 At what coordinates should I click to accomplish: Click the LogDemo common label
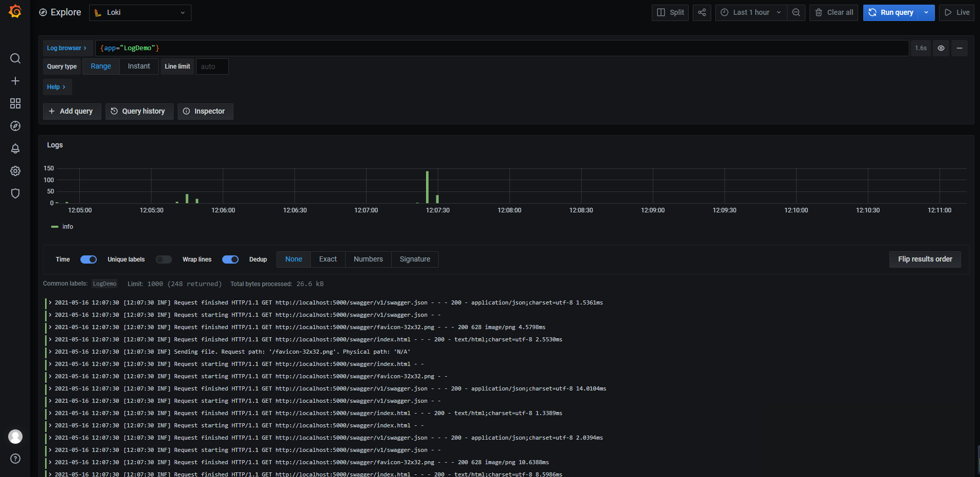click(x=104, y=284)
